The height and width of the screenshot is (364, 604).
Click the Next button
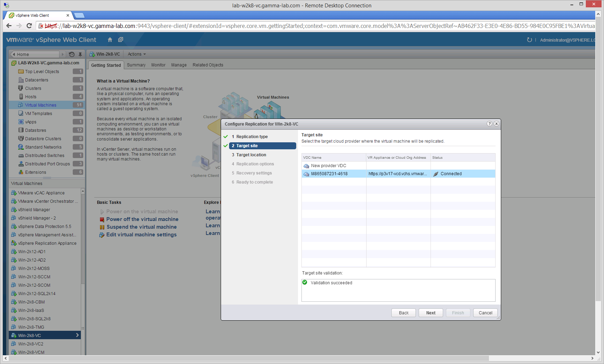point(431,313)
